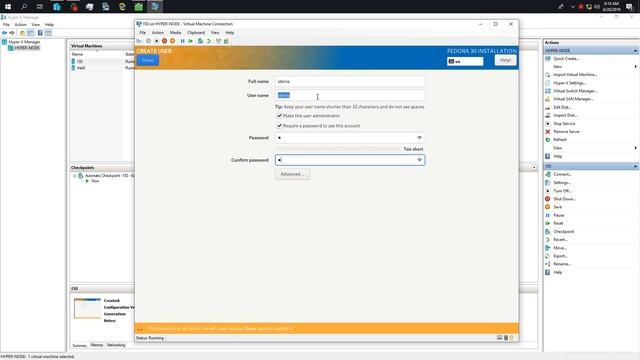640x360 pixels.
Task: Click the Share icon at right end of VM toolbar
Action: tap(226, 41)
